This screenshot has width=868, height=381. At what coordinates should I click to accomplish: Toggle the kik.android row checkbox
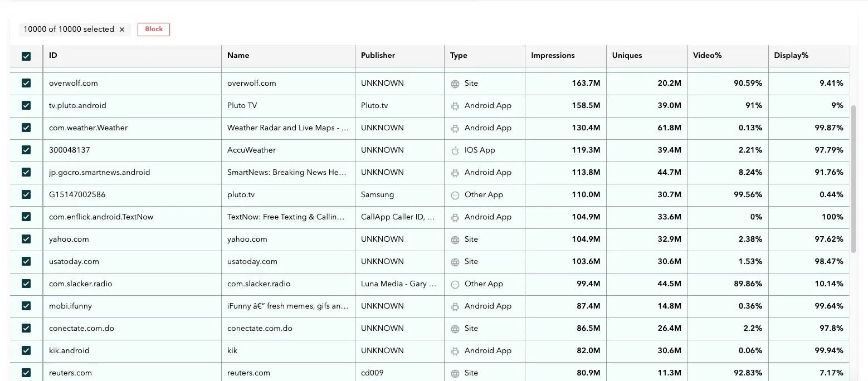tap(26, 350)
